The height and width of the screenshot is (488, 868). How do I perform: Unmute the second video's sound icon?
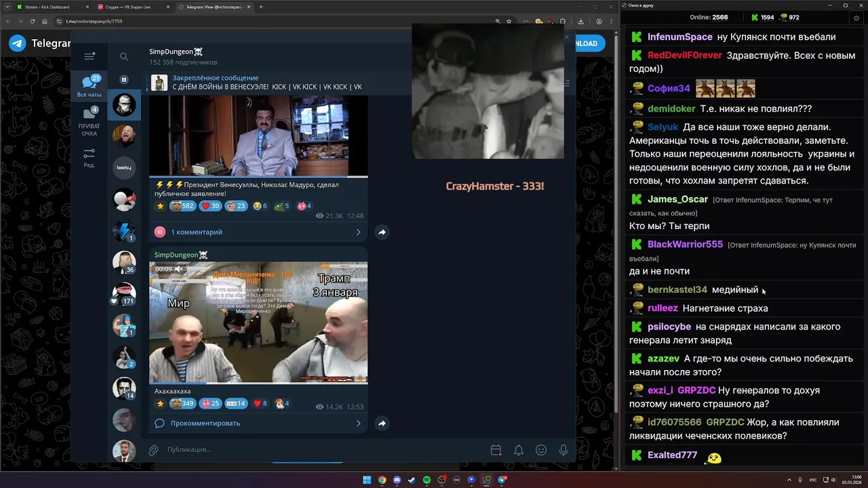click(x=179, y=269)
